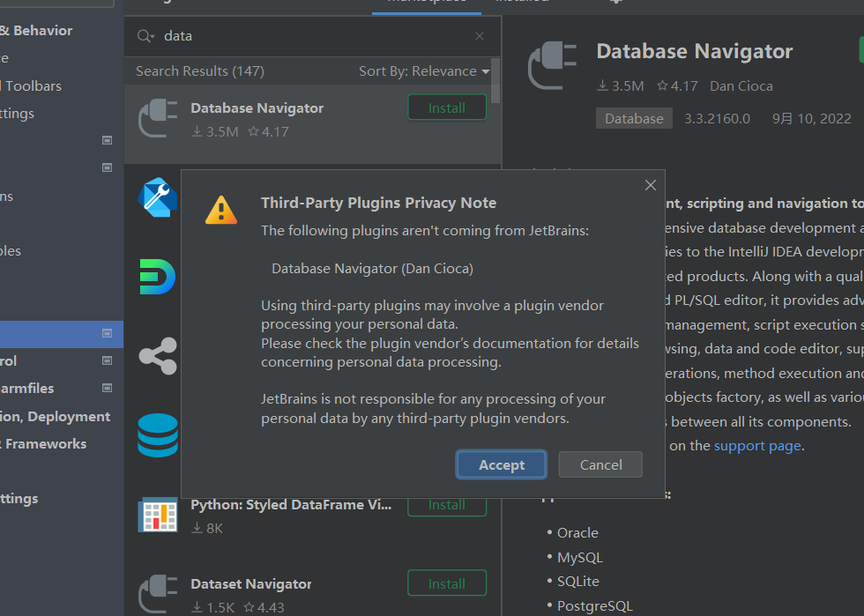Install the Python Styled DataFrame plugin
Viewport: 864px width, 616px height.
446,505
